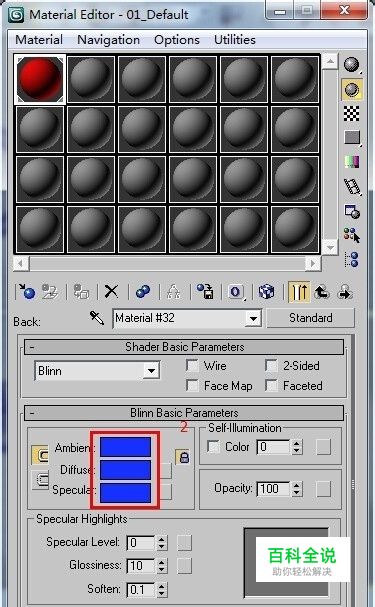Pick material with the eyedropper icon
The image size is (375, 607).
[97, 318]
